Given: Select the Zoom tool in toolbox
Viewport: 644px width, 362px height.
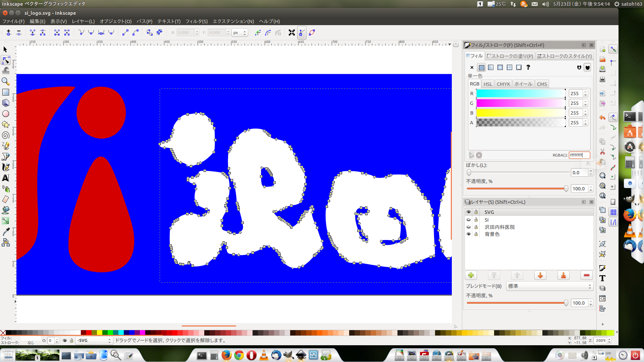Looking at the screenshot, I should [6, 81].
